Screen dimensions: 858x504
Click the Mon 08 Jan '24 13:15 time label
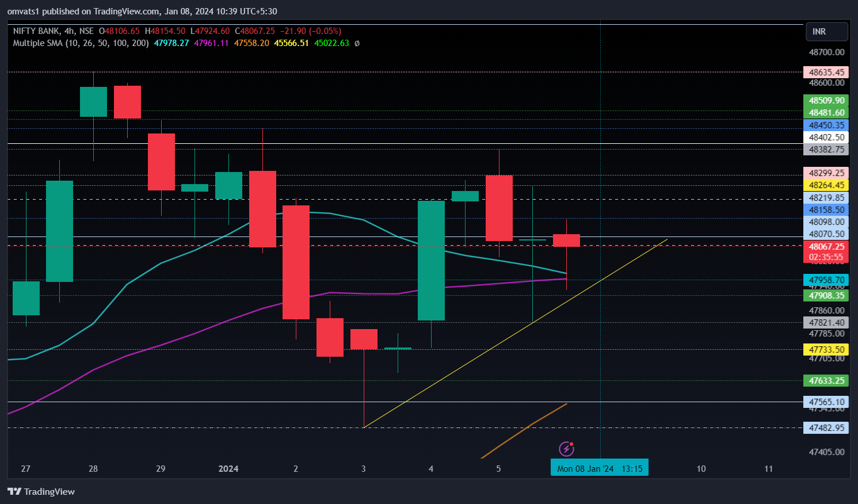click(600, 468)
